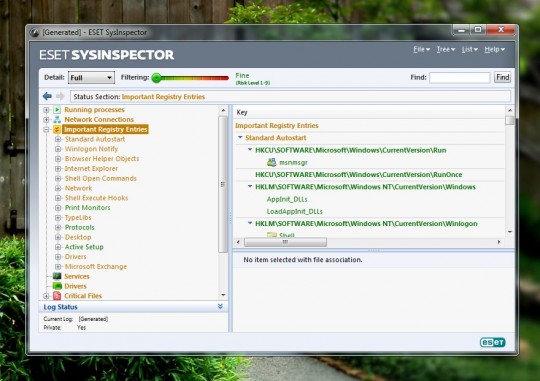Open the File menu
This screenshot has width=540, height=381.
422,49
